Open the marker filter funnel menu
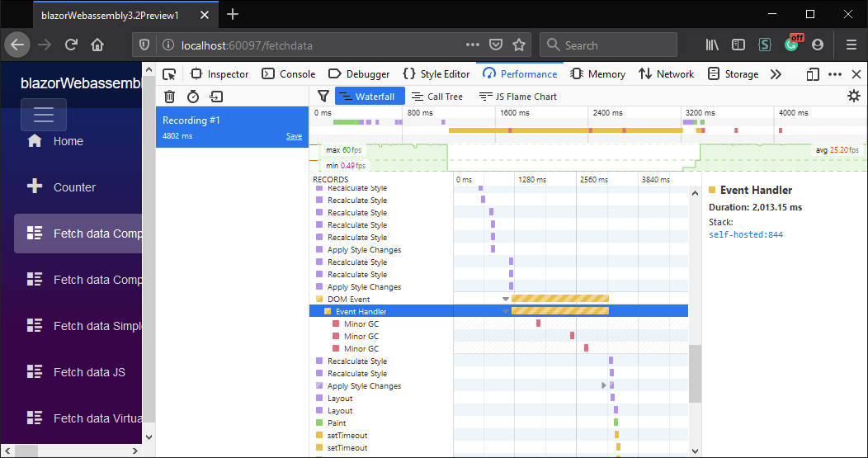This screenshot has width=868, height=458. click(x=323, y=97)
